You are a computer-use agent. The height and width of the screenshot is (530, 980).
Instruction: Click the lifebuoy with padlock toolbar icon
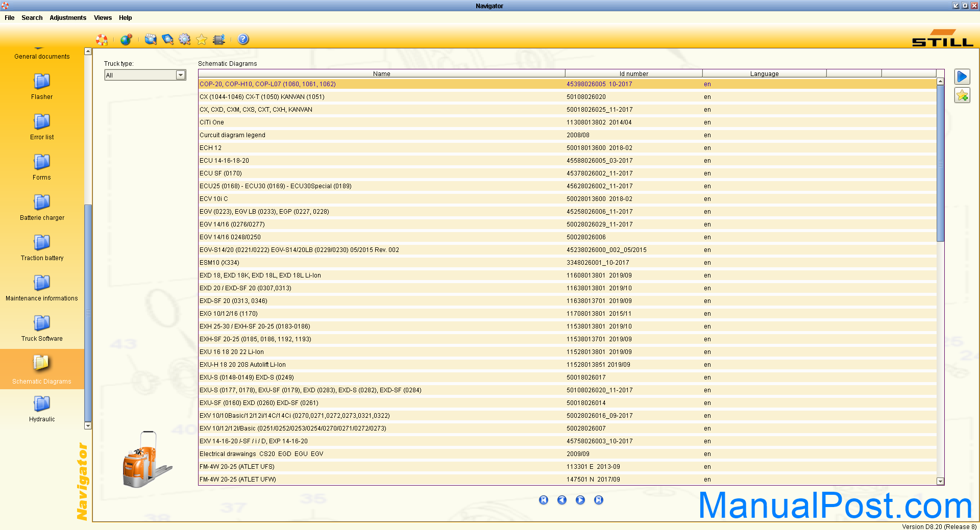[x=102, y=39]
